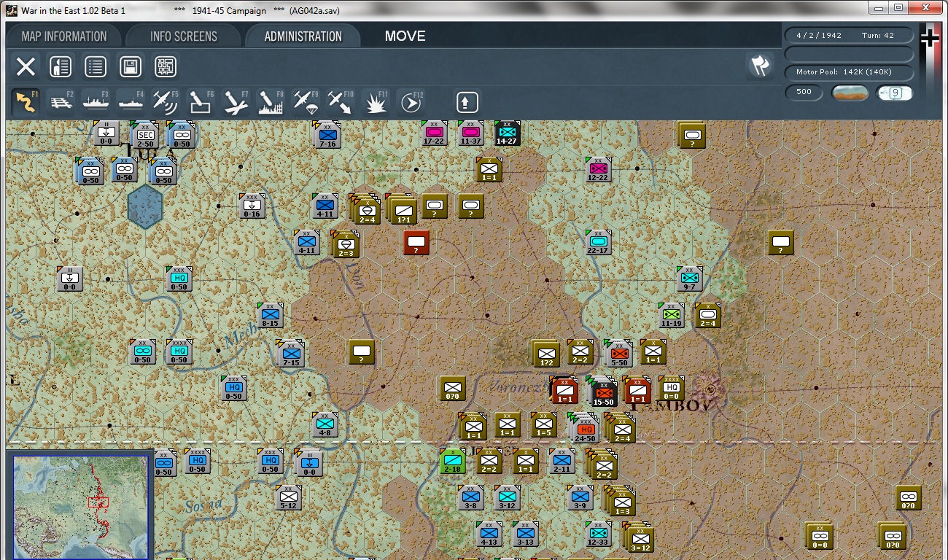
Task: Select the cyan unit counter labeled 12-33
Action: click(599, 534)
